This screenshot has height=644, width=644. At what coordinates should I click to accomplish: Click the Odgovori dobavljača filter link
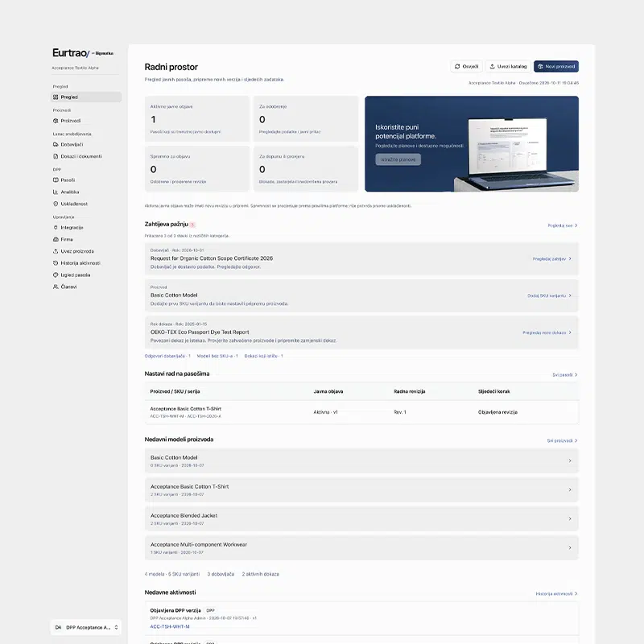(167, 356)
